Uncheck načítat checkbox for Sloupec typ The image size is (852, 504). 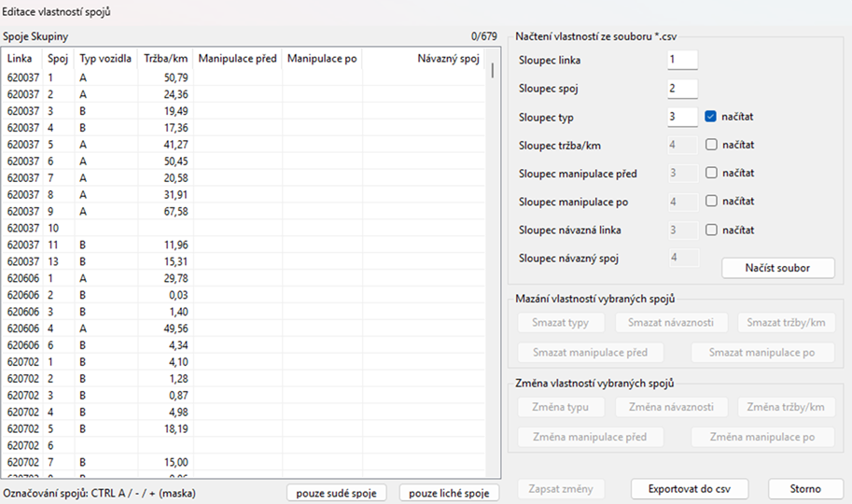click(x=711, y=117)
